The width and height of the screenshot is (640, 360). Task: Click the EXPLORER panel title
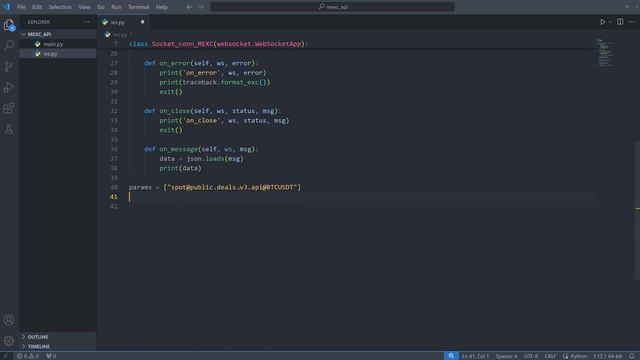click(x=39, y=22)
